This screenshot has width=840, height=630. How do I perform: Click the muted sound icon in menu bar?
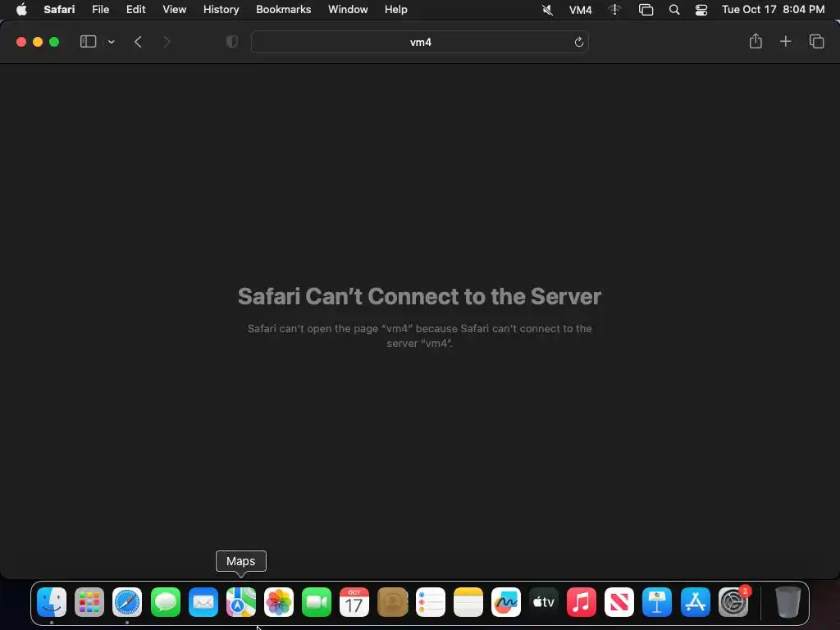[547, 10]
